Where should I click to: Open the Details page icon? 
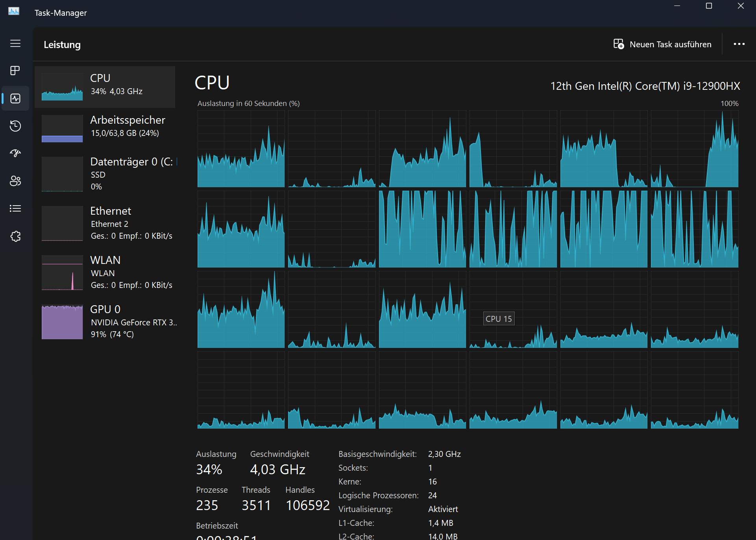click(x=15, y=208)
